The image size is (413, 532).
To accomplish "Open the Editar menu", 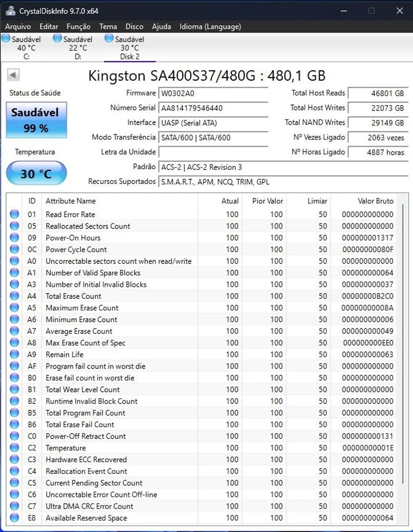I will [49, 27].
